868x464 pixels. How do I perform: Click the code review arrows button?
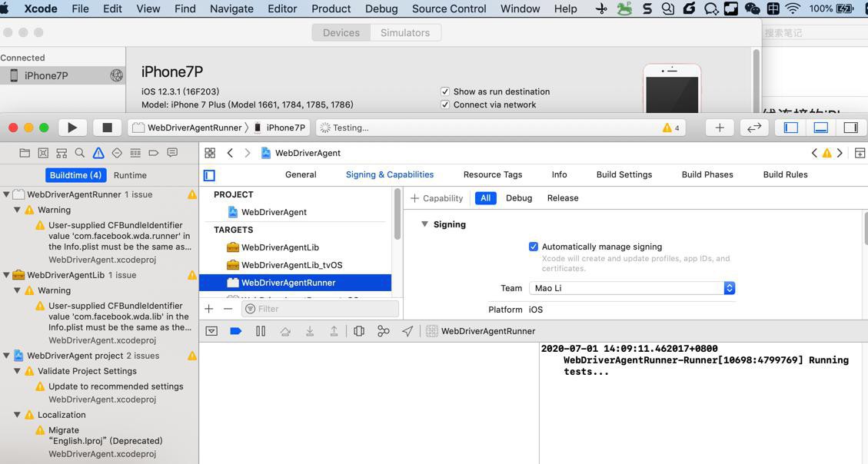[x=754, y=128]
